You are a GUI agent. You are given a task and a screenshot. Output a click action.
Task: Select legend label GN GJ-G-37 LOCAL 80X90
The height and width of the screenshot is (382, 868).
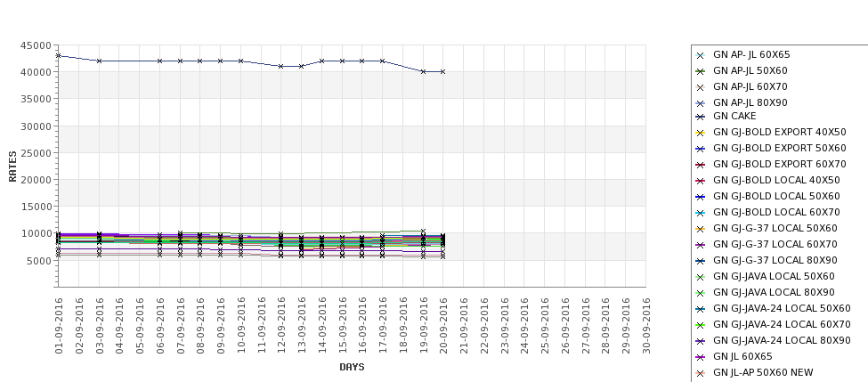tap(775, 261)
